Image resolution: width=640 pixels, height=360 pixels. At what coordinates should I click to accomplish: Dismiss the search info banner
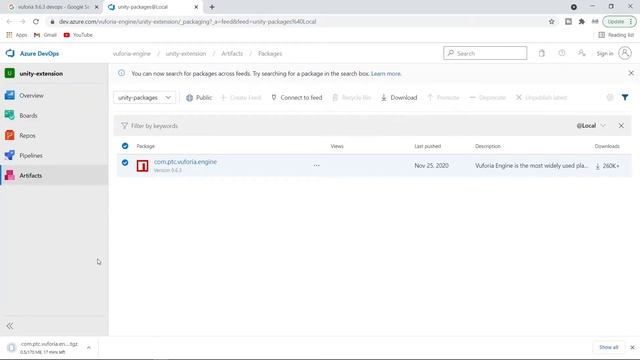pos(631,73)
